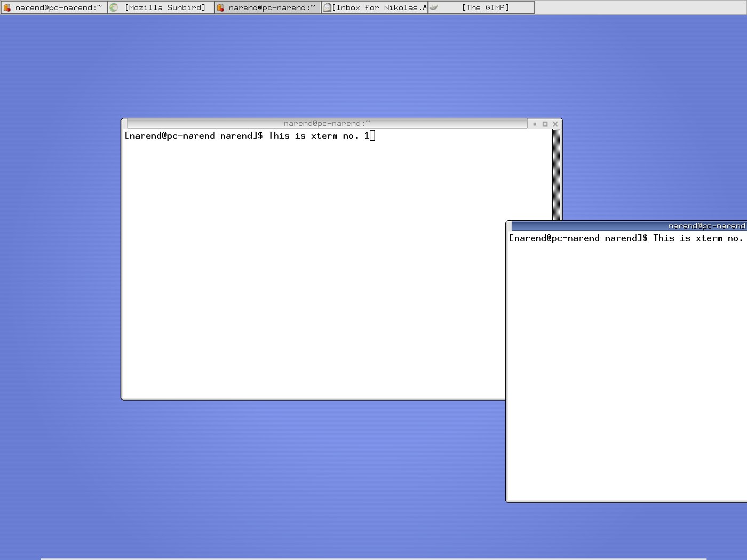Viewport: 747px width, 560px height.
Task: Switch to [The GIMP] taskbar entry
Action: point(485,7)
